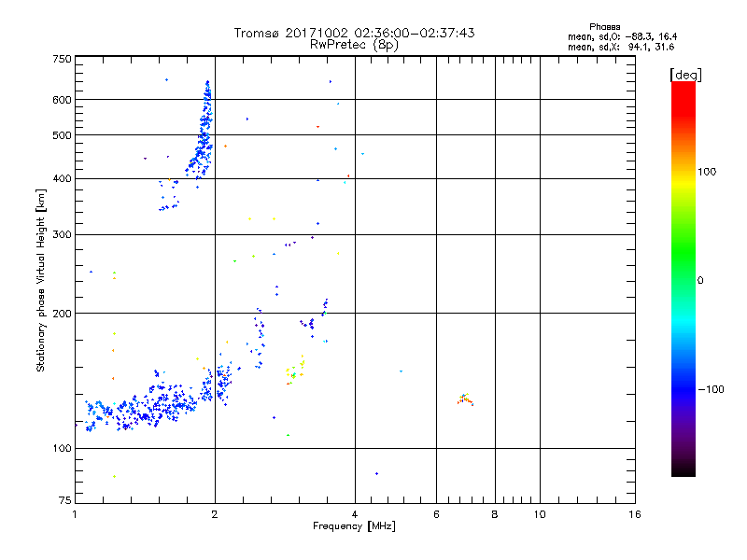Click the x-axis tick label "4"
The height and width of the screenshot is (560, 747).
pos(355,514)
